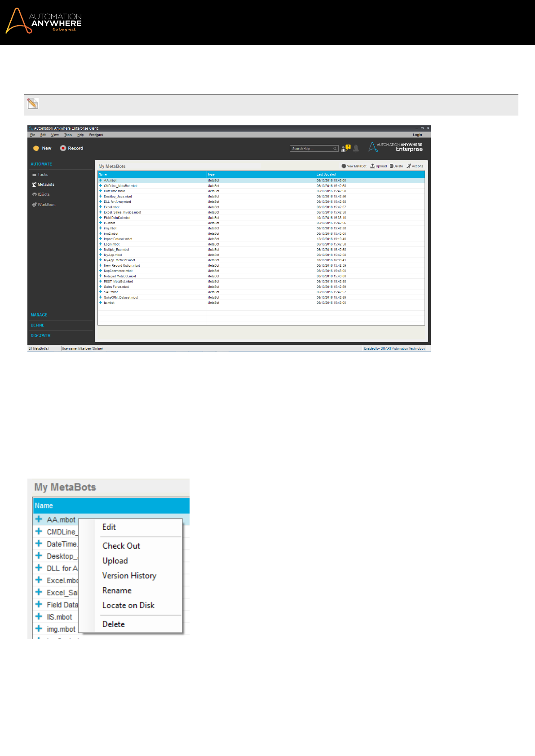Expand CMDLine_MetaBot.mbot in client window list

pos(101,186)
